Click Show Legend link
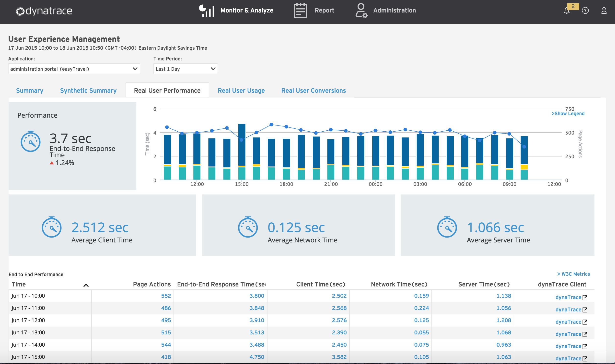 click(568, 114)
